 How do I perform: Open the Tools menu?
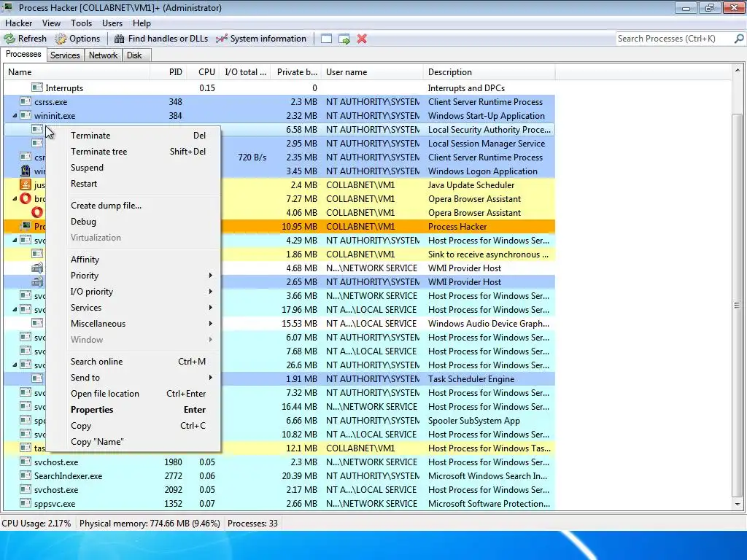(x=81, y=23)
